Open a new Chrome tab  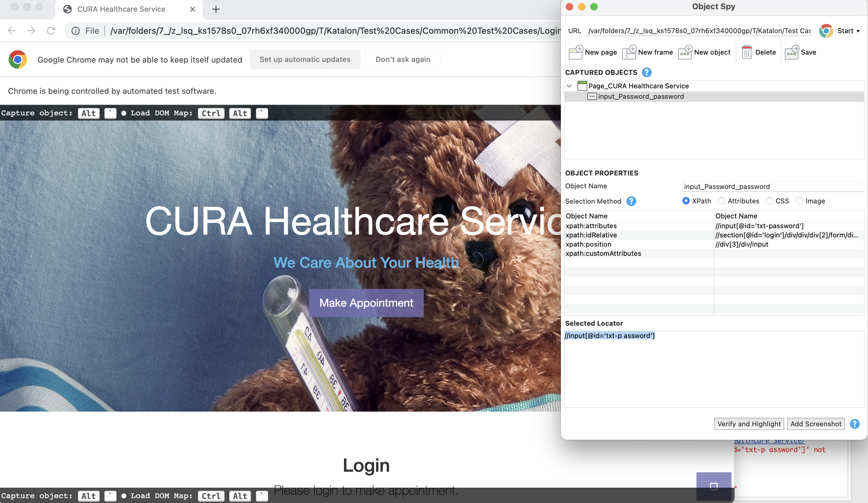(x=216, y=9)
